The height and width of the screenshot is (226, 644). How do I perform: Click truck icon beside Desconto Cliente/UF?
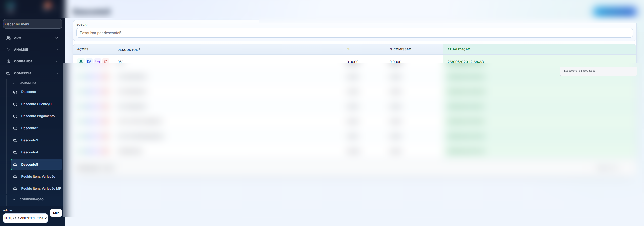[15, 104]
